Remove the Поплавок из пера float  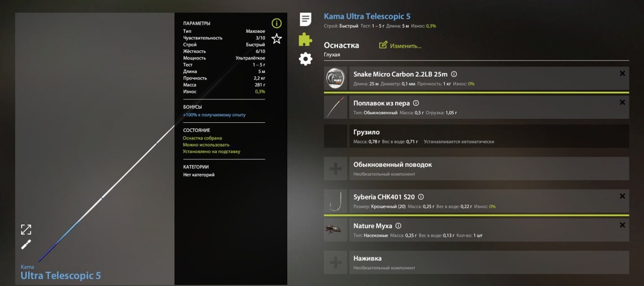click(x=622, y=102)
